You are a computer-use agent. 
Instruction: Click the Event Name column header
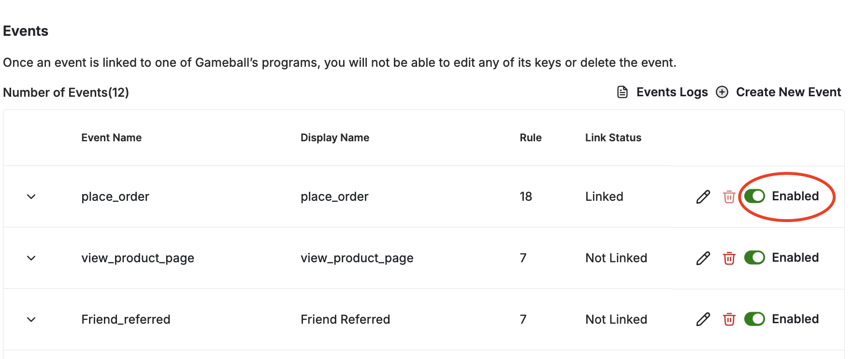click(111, 137)
